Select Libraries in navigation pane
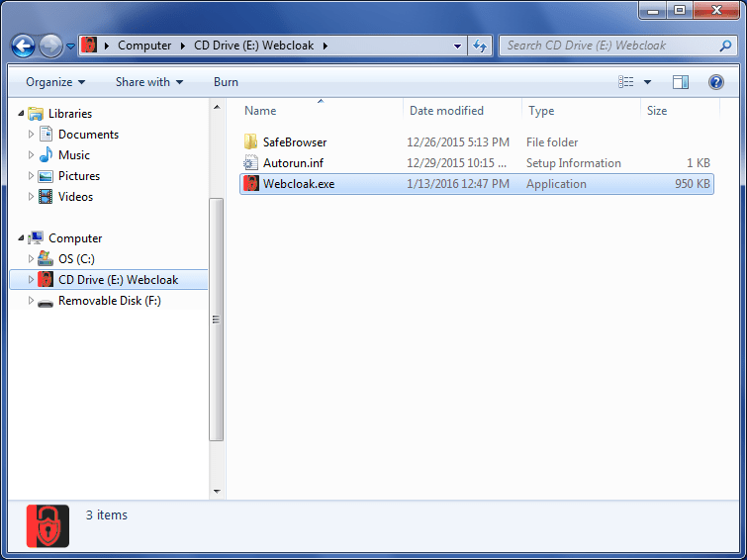The width and height of the screenshot is (747, 560). pyautogui.click(x=70, y=114)
